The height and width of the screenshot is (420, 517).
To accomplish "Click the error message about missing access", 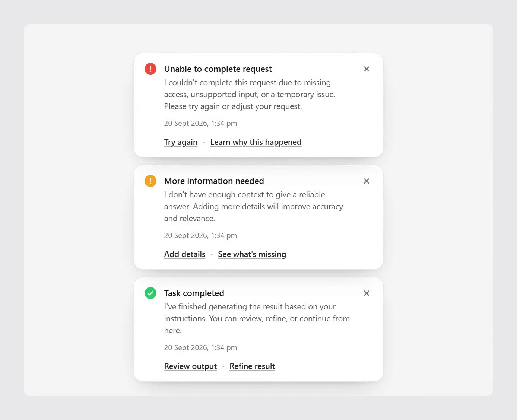I will [250, 95].
